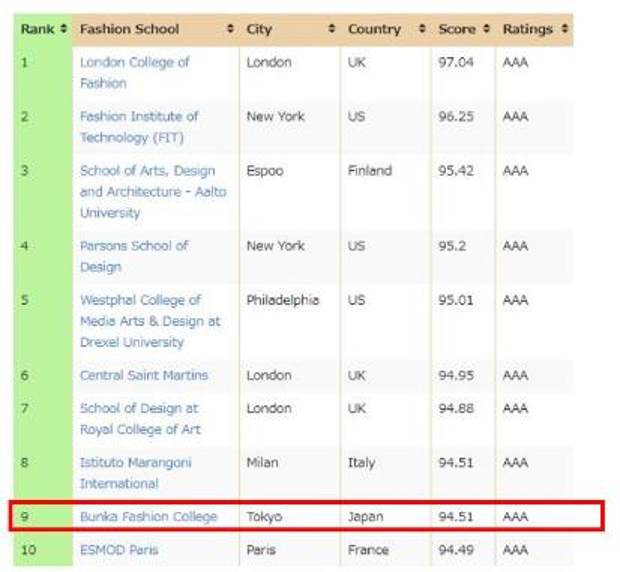Viewport: 620px width, 572px height.
Task: Click the Ratings header label
Action: tap(527, 29)
